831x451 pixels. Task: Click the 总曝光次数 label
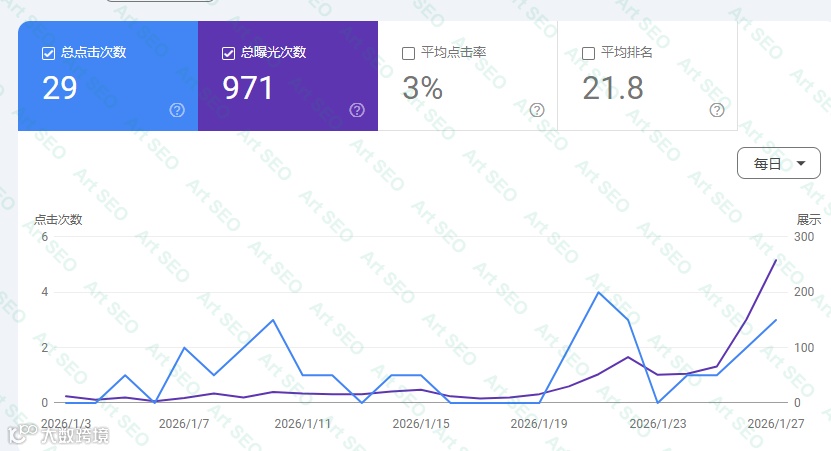pyautogui.click(x=273, y=52)
